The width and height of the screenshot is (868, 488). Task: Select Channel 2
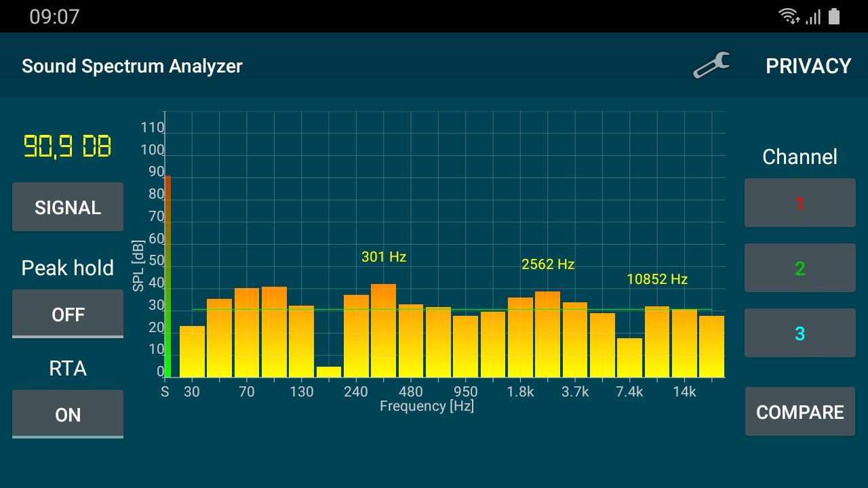pyautogui.click(x=800, y=268)
